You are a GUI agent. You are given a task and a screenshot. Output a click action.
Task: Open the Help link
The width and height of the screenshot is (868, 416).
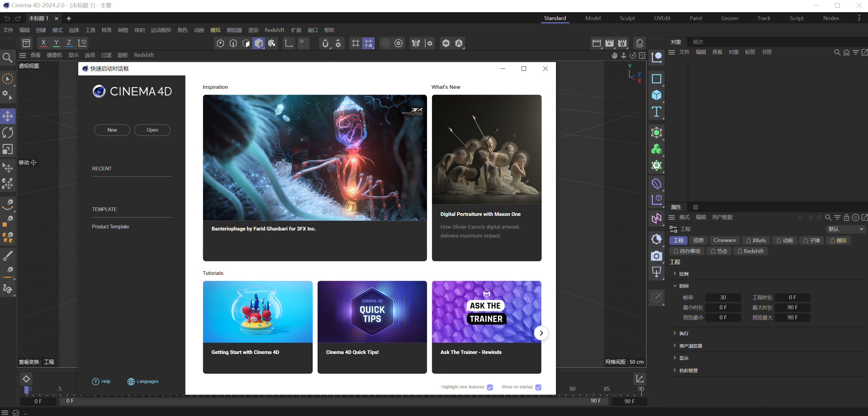(x=101, y=381)
